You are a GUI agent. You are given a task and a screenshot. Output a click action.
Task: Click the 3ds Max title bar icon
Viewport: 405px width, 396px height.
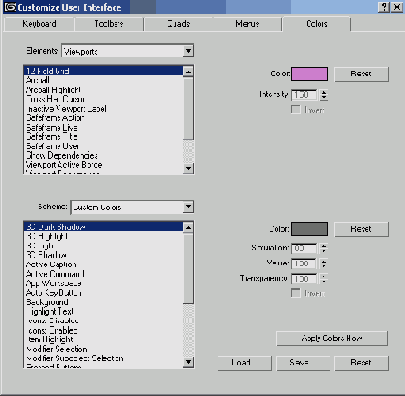pos(10,7)
